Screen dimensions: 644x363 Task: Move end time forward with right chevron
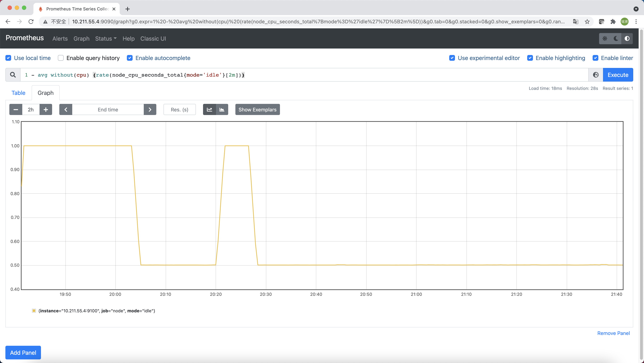point(150,109)
